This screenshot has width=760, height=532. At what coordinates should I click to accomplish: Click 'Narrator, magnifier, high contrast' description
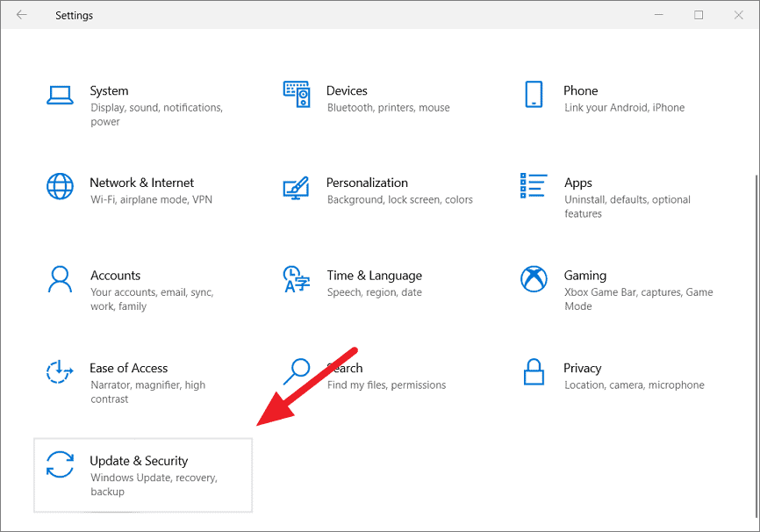[x=147, y=392]
